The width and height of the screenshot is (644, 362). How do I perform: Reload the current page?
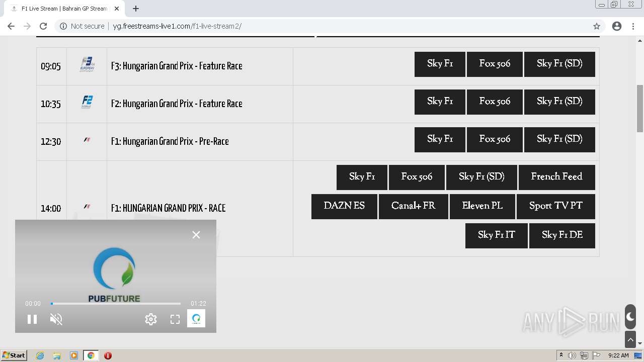tap(43, 26)
